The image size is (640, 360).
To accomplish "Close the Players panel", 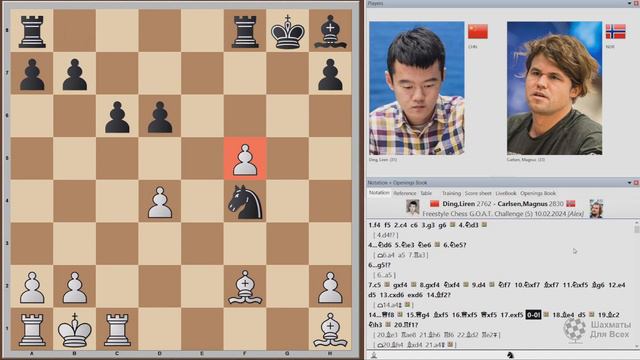I will (x=636, y=3).
